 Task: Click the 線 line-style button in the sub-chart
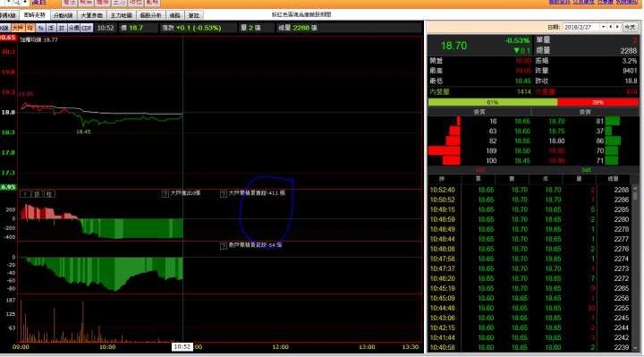[37, 194]
